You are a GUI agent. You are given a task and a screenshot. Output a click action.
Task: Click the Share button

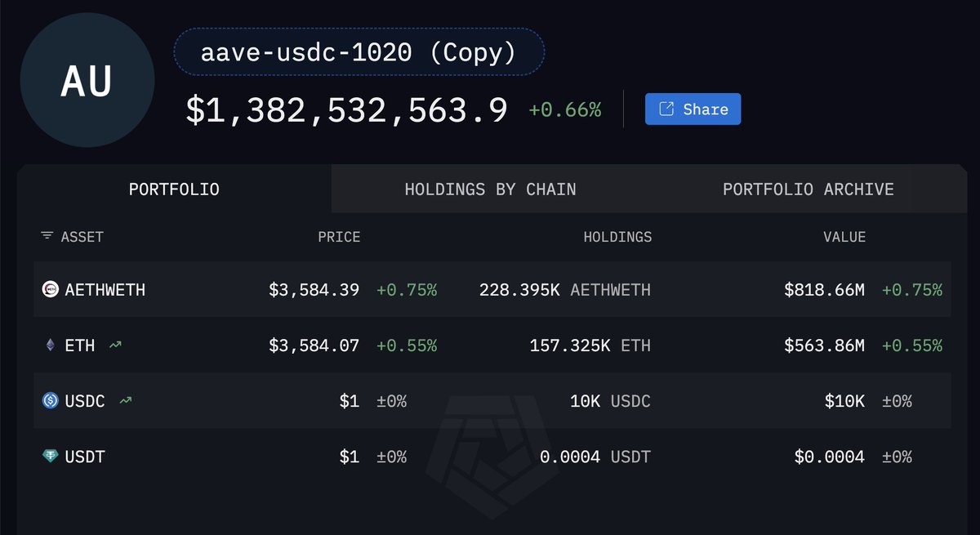coord(693,109)
